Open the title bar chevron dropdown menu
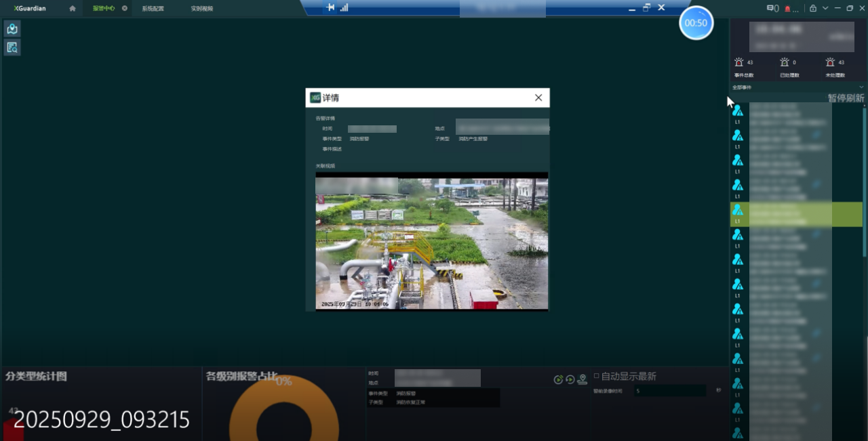The width and height of the screenshot is (868, 441). [x=825, y=9]
